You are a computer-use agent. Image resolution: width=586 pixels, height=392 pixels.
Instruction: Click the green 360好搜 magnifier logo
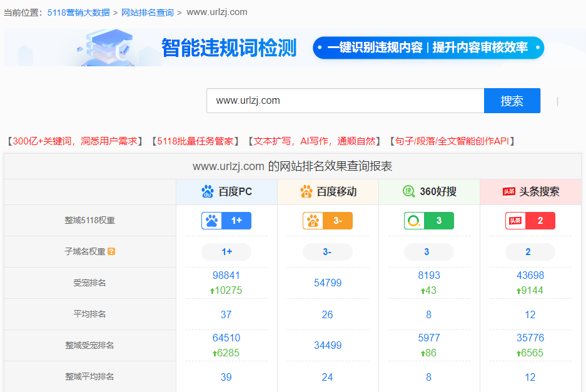409,192
